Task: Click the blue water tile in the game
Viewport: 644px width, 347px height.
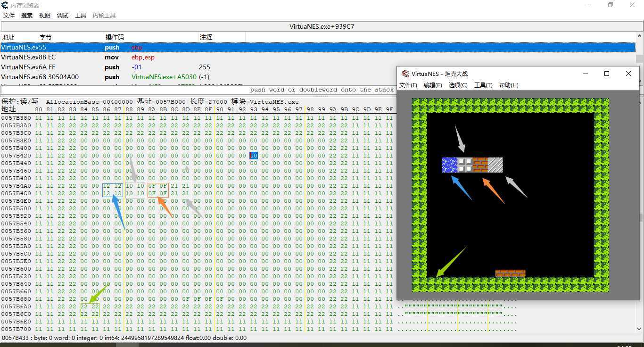Action: (449, 165)
